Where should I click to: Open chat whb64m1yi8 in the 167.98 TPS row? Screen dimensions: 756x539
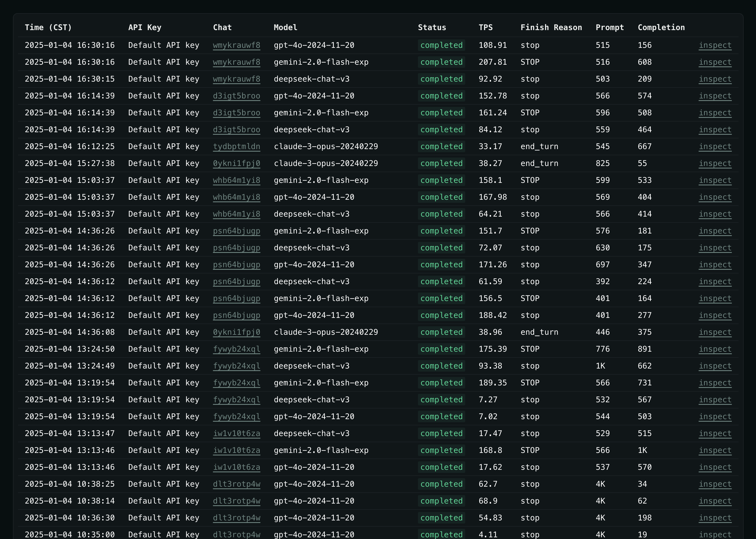237,197
